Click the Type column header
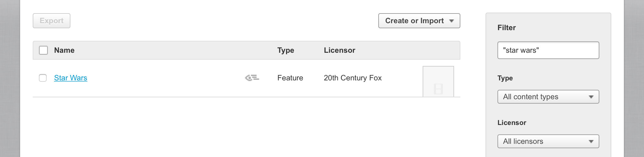The height and width of the screenshot is (157, 644). point(286,50)
